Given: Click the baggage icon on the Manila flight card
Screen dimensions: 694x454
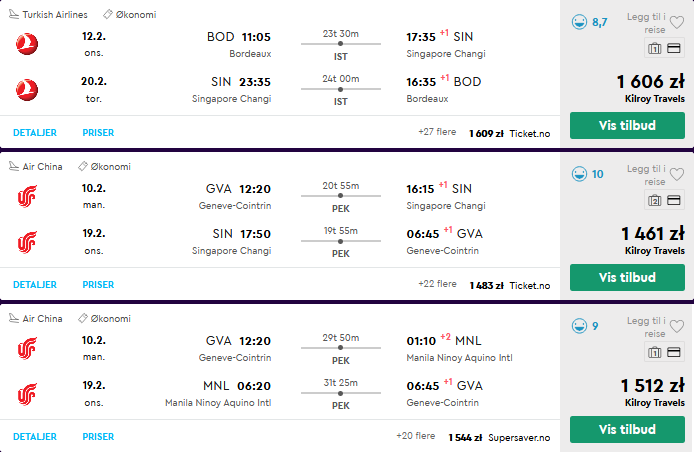Looking at the screenshot, I should pyautogui.click(x=655, y=352).
